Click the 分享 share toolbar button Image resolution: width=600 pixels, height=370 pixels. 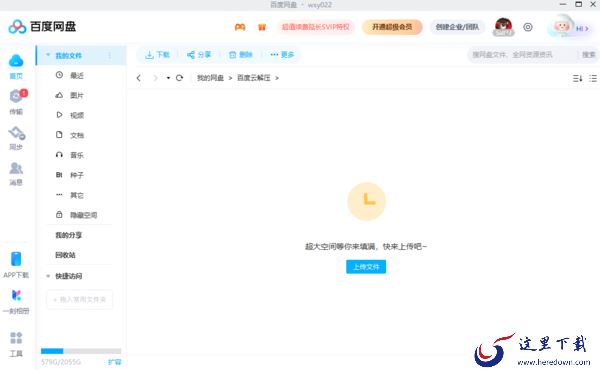point(199,55)
